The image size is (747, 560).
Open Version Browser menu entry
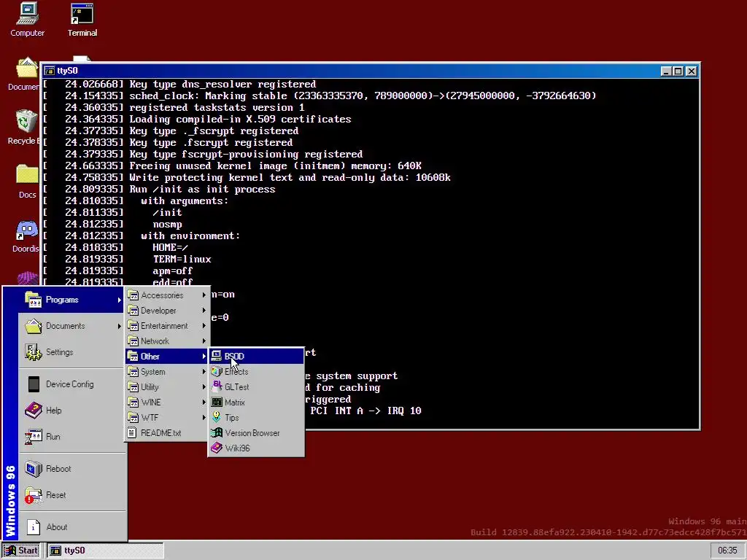pos(256,432)
